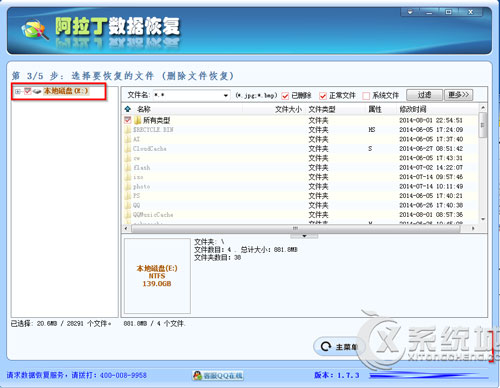Screen dimensions: 500x388
Task: Open the 客服QQ在线 support link
Action: pyautogui.click(x=218, y=376)
